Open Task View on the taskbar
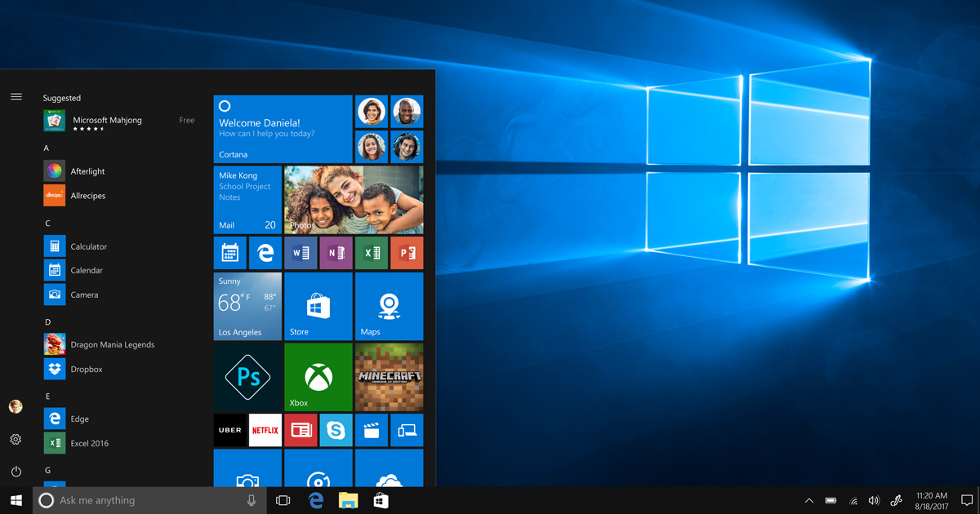This screenshot has height=514, width=980. coord(283,500)
